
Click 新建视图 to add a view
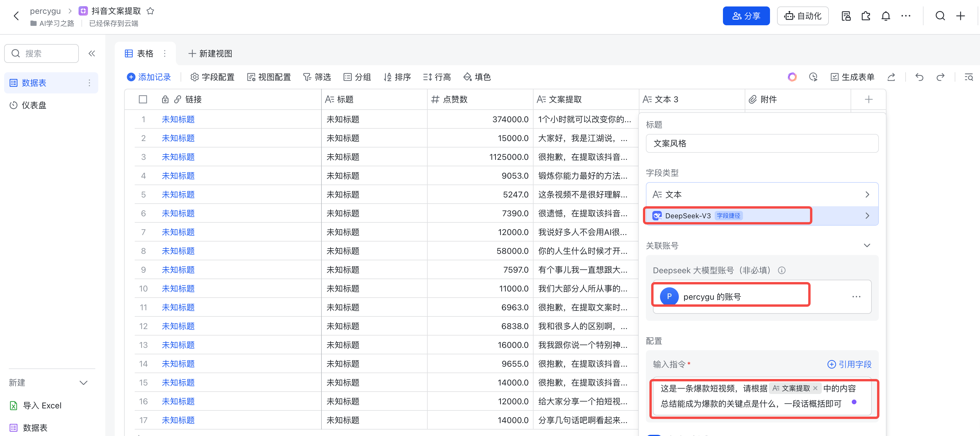[x=210, y=53]
